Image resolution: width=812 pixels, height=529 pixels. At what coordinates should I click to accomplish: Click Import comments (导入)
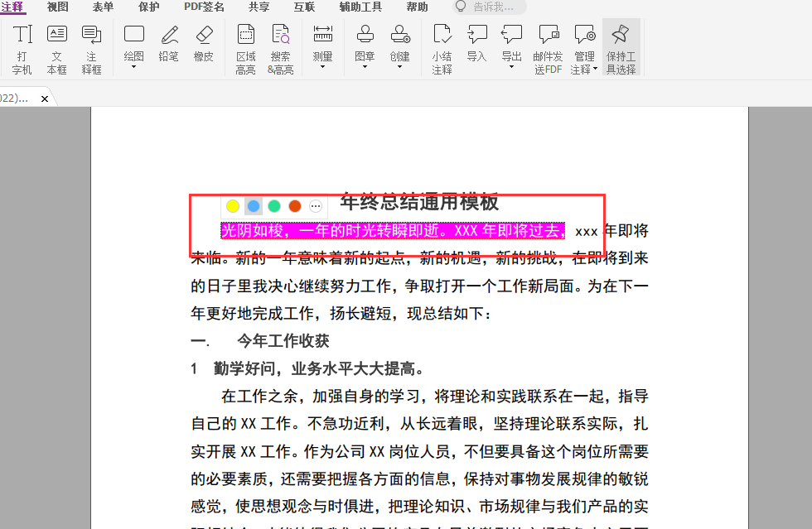(476, 42)
